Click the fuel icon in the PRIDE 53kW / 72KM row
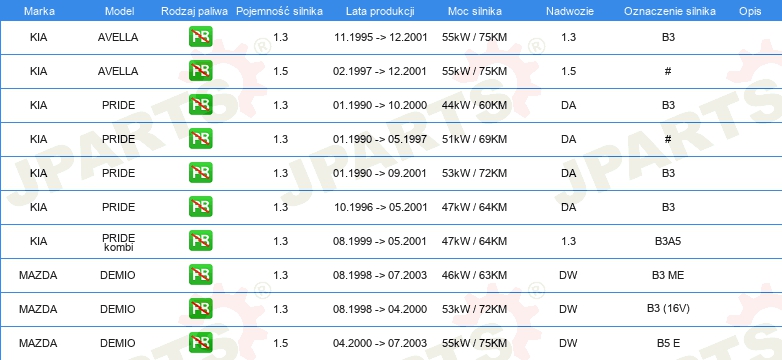This screenshot has width=782, height=360. coord(200,173)
